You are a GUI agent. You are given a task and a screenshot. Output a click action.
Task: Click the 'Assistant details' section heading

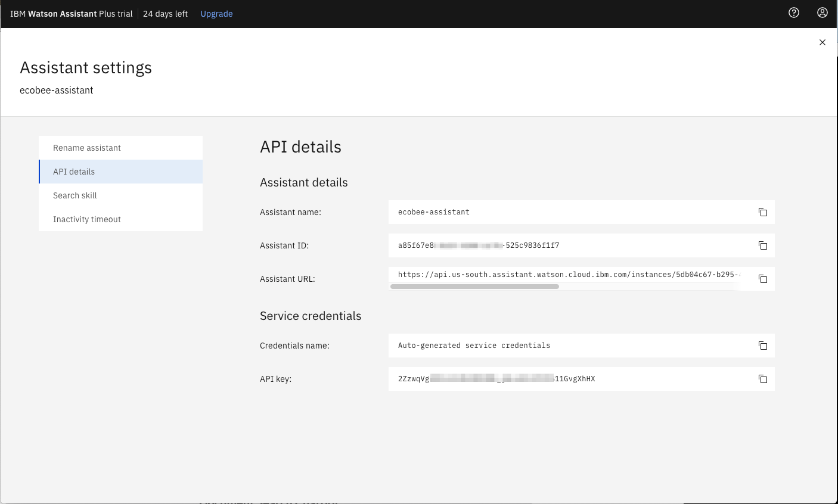(304, 183)
